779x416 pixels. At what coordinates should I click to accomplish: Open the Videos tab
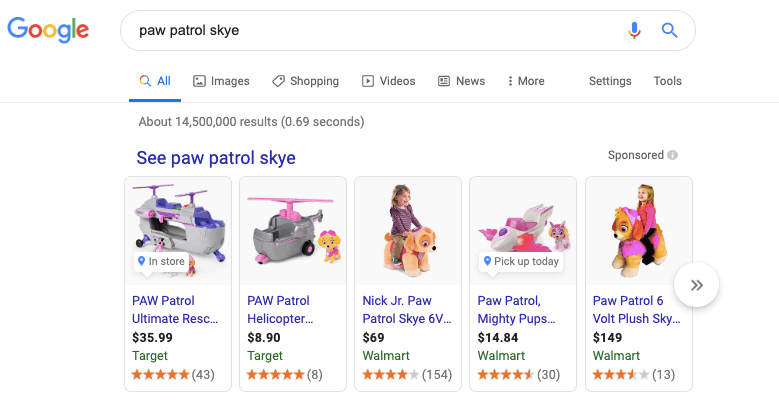(x=389, y=81)
